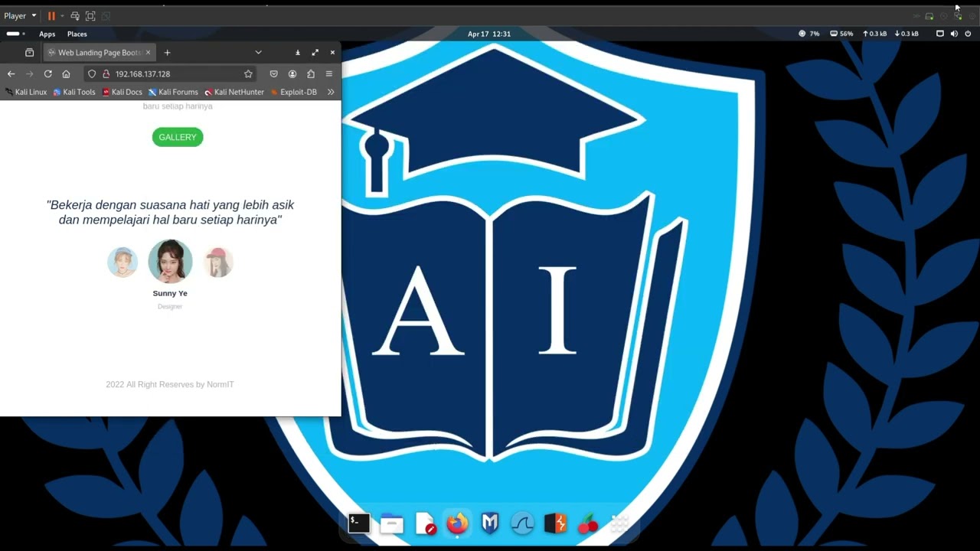The width and height of the screenshot is (980, 551).
Task: Pause the virtual machine with orange pause button
Action: coord(51,15)
